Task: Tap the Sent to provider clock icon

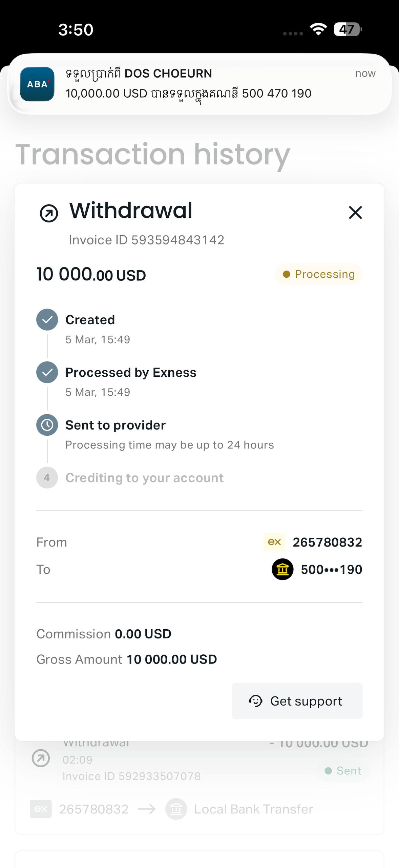Action: [x=47, y=425]
